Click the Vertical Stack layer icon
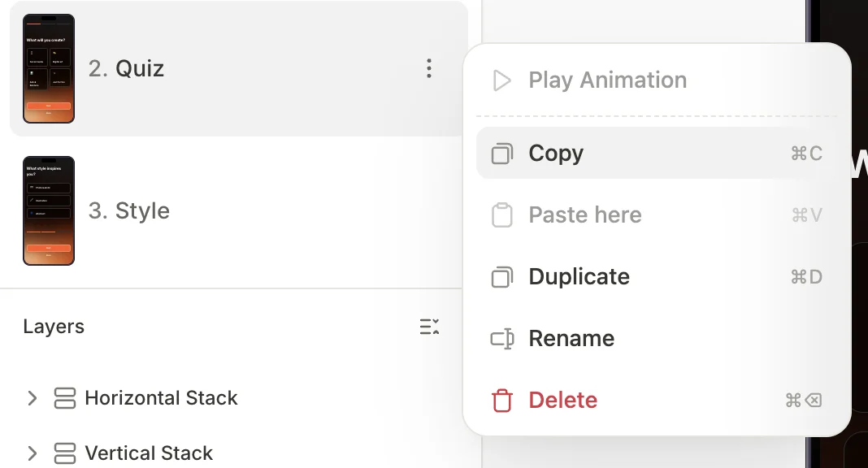 pos(65,453)
